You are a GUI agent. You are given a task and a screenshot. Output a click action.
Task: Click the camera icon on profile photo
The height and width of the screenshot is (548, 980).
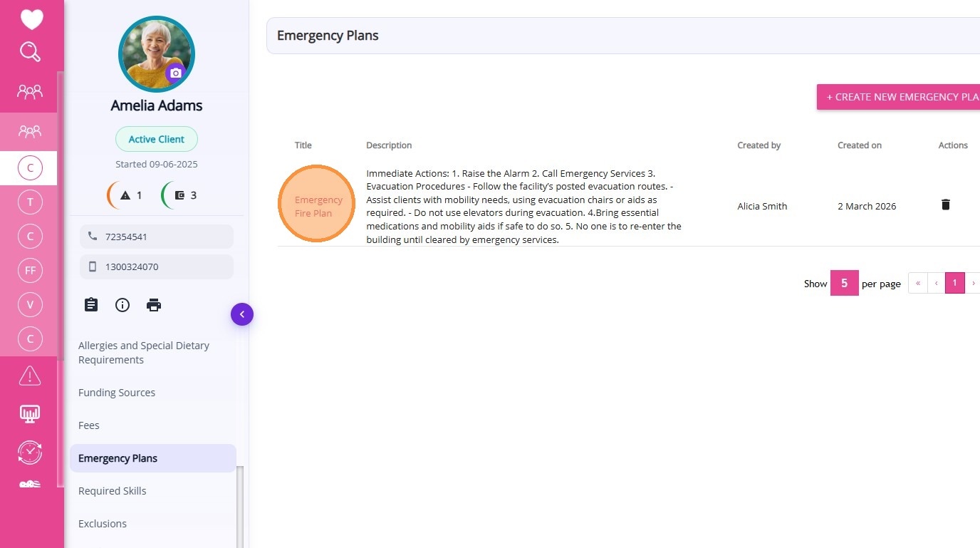[x=176, y=73]
